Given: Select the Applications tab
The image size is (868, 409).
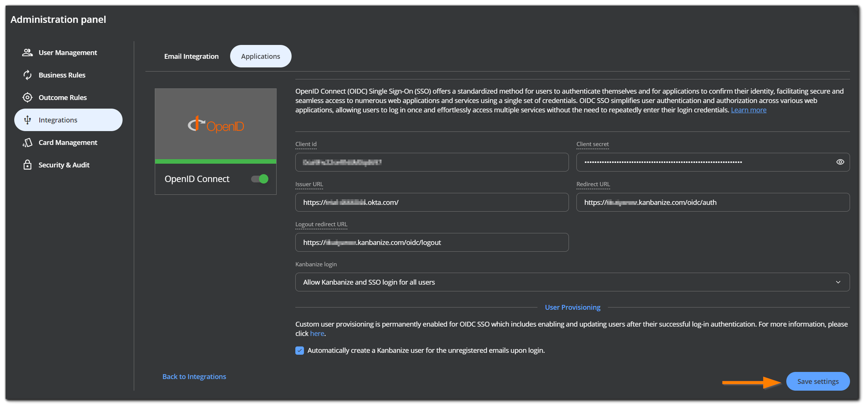Looking at the screenshot, I should (260, 56).
